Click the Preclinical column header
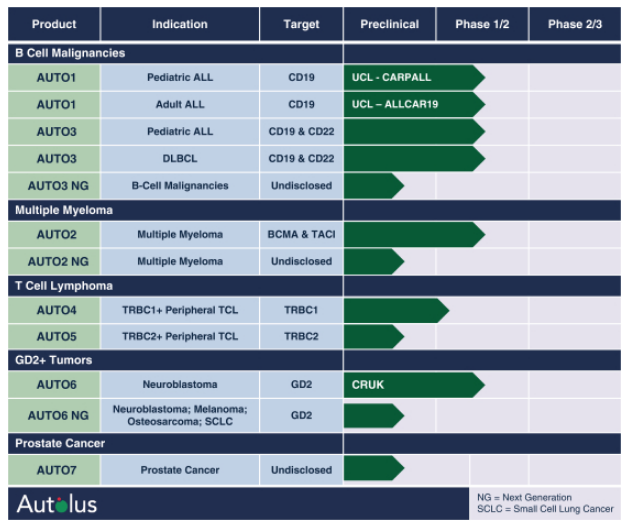 click(390, 24)
